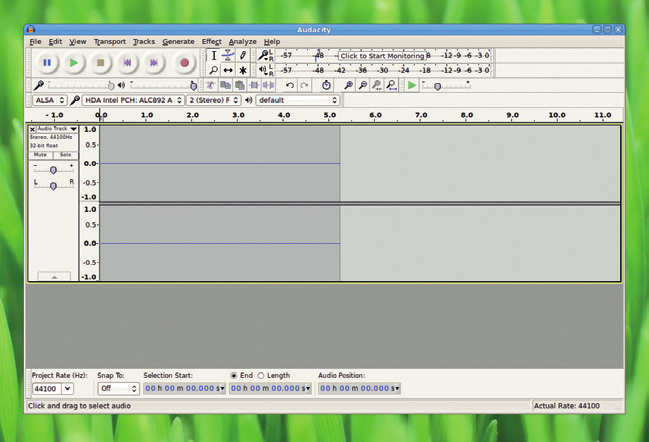Open the View menu

point(77,41)
